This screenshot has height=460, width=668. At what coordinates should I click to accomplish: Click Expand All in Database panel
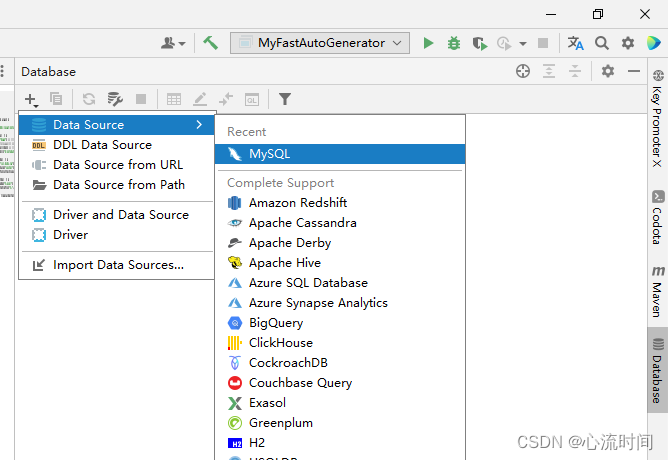click(549, 71)
